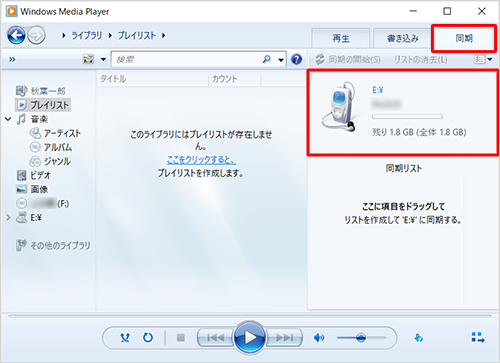Skip to the previous track
This screenshot has height=363, width=500.
[215, 338]
